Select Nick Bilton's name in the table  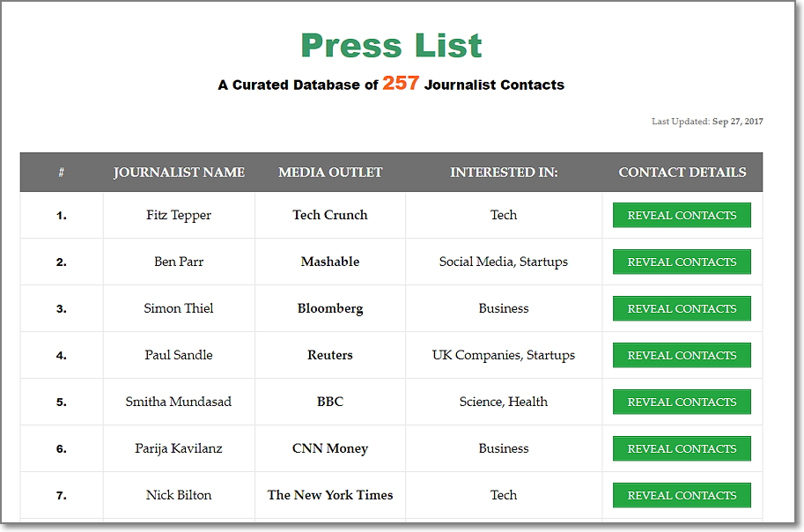(179, 495)
